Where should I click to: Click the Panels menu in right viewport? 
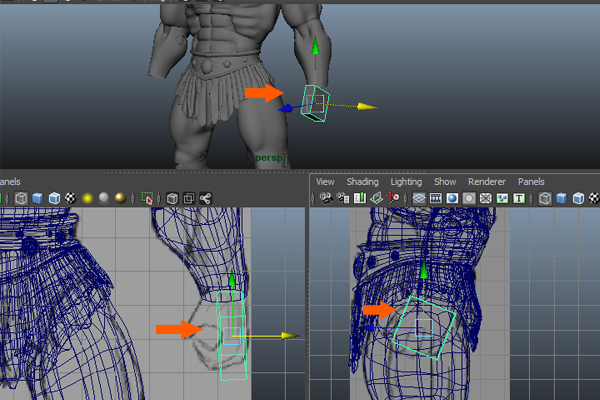[531, 182]
